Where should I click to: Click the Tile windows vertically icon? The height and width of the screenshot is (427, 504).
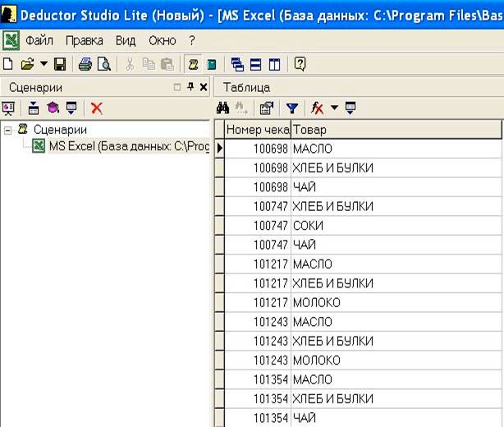coord(274,64)
